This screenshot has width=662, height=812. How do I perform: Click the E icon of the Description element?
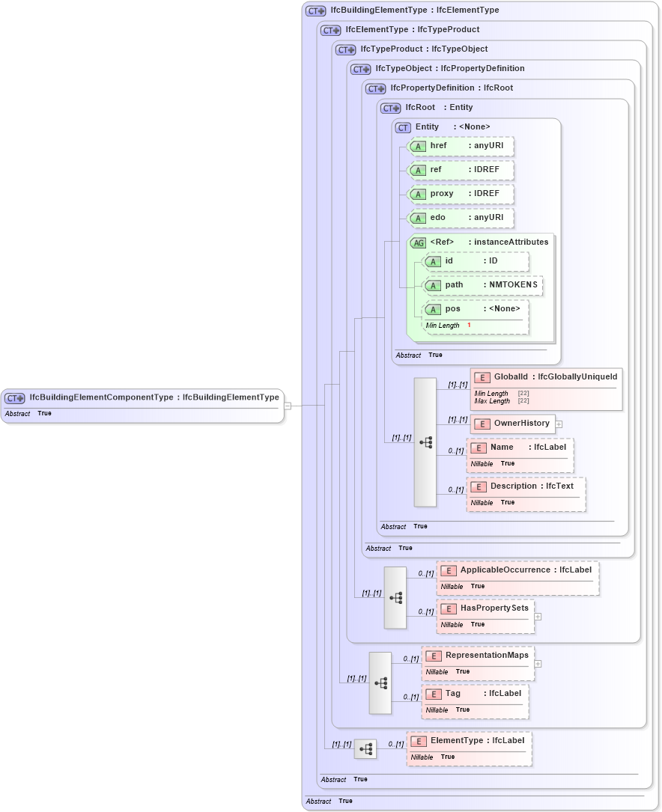point(478,486)
